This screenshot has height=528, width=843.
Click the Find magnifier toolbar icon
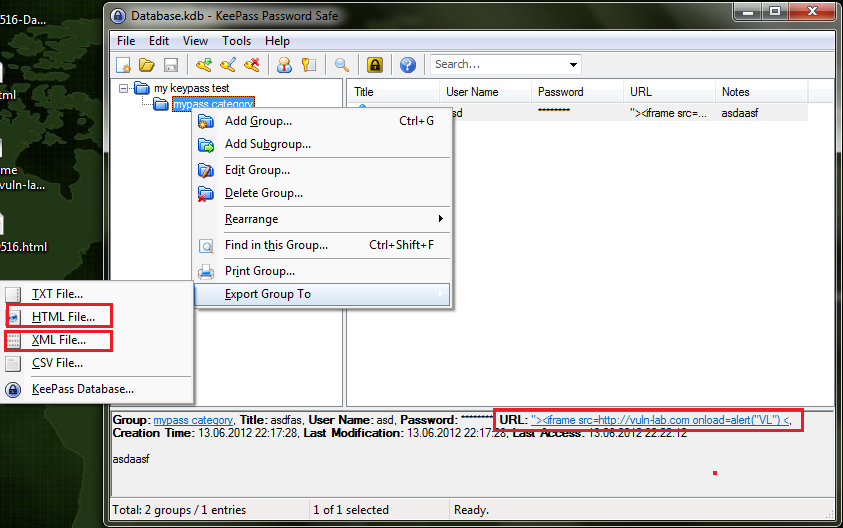(x=341, y=65)
